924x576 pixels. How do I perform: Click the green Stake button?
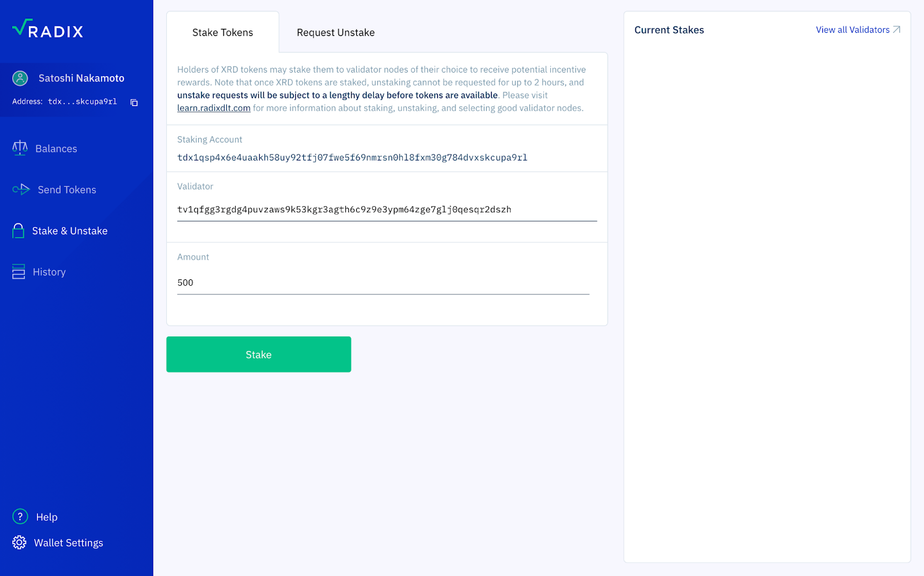259,354
